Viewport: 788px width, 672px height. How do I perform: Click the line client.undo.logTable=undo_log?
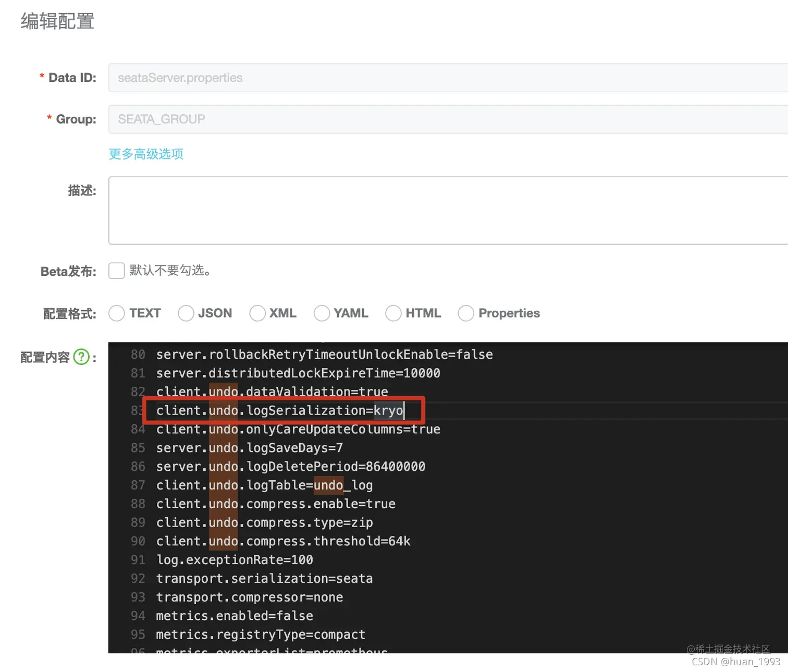[264, 485]
